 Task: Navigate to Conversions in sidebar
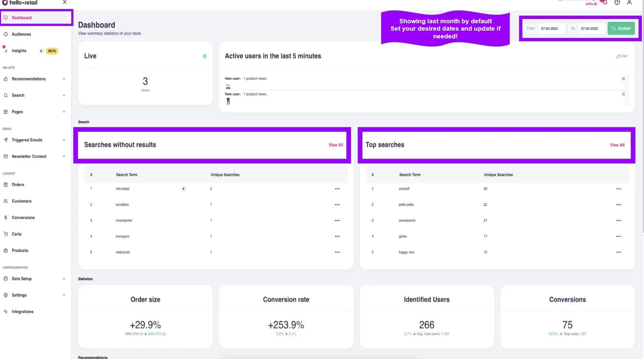click(23, 218)
